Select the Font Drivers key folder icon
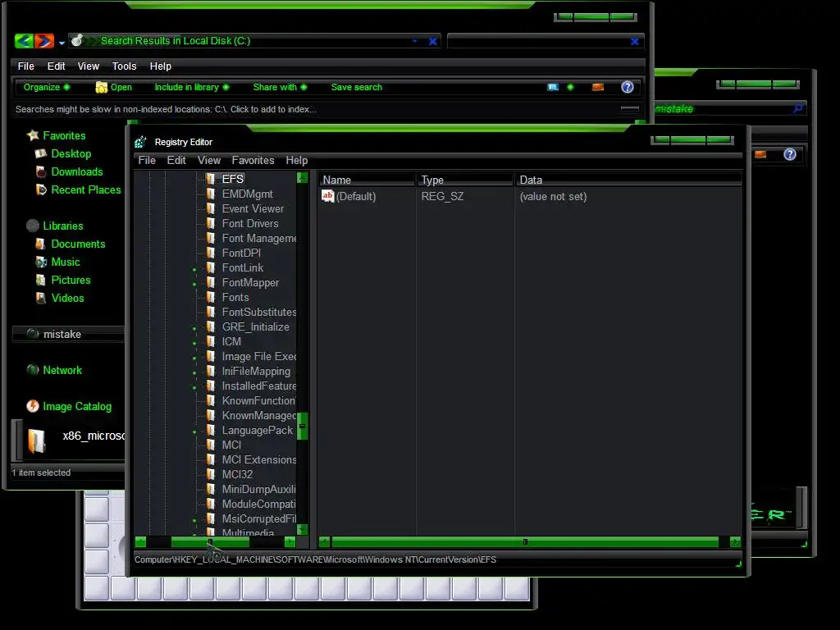The image size is (840, 630). click(211, 223)
